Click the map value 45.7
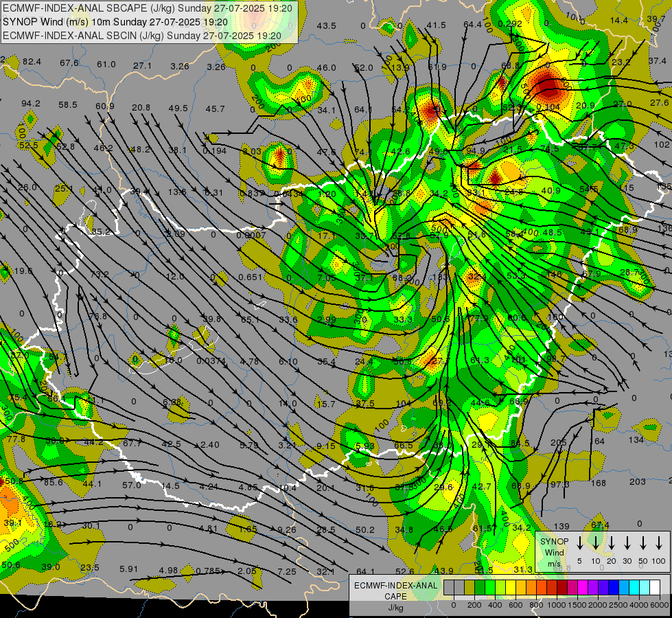The image size is (672, 618). point(215,109)
